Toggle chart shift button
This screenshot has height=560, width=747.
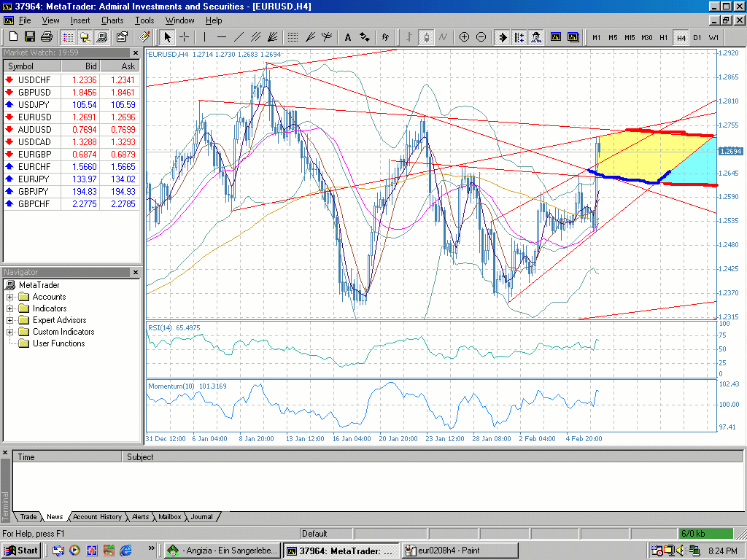(519, 36)
